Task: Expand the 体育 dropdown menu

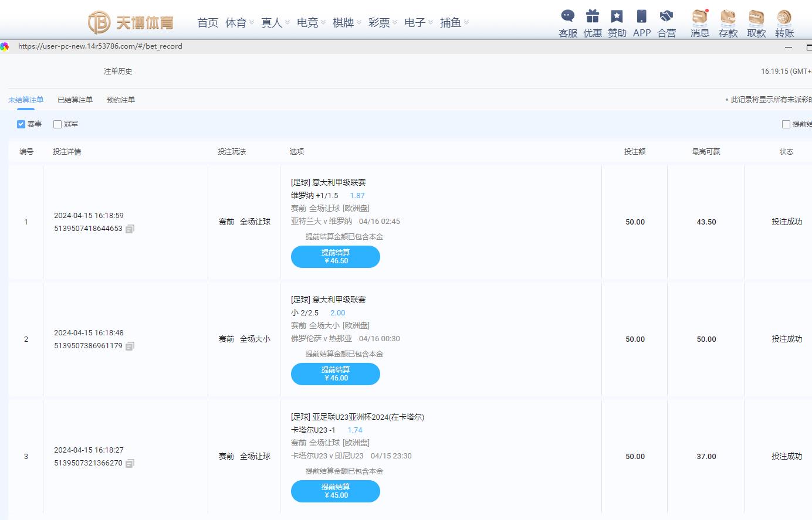Action: [239, 22]
